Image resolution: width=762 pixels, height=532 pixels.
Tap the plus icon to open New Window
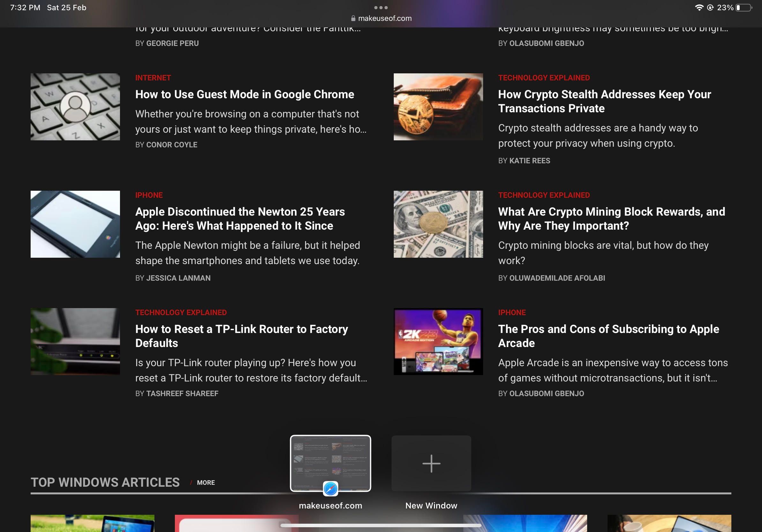point(431,463)
